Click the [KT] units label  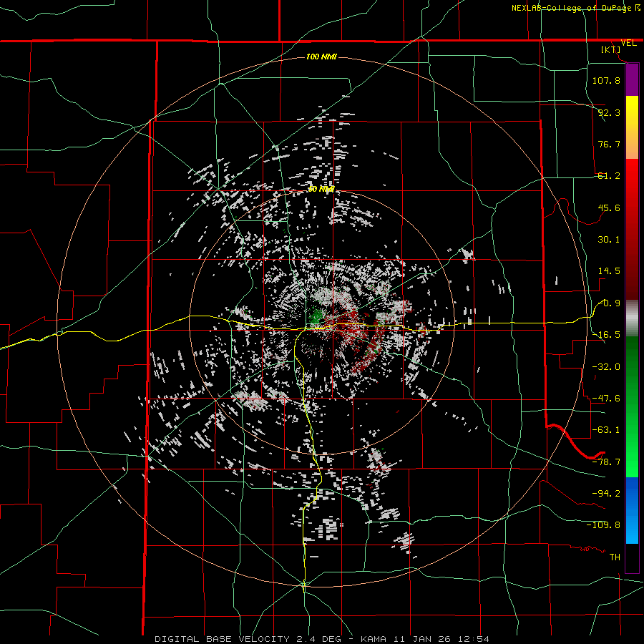(x=611, y=49)
